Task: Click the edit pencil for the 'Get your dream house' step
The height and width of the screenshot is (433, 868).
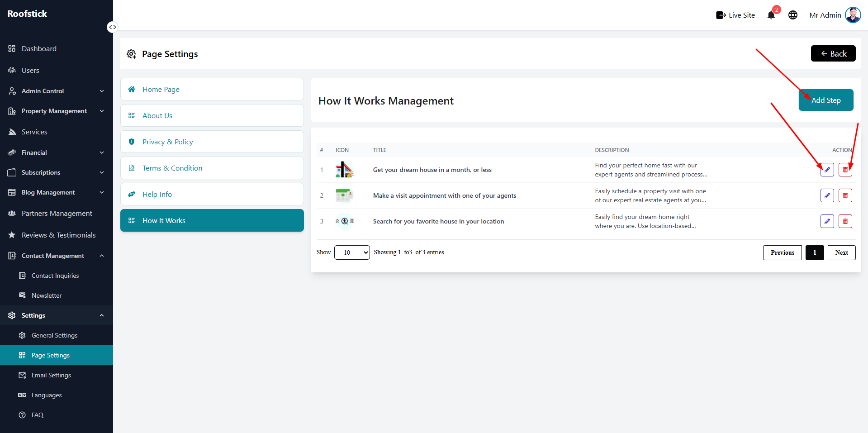Action: coord(827,170)
